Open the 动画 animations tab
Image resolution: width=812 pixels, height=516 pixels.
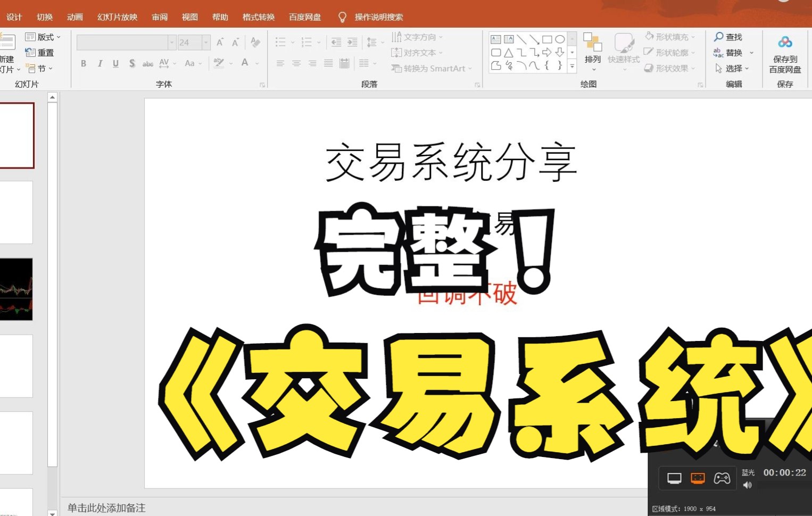(x=75, y=17)
